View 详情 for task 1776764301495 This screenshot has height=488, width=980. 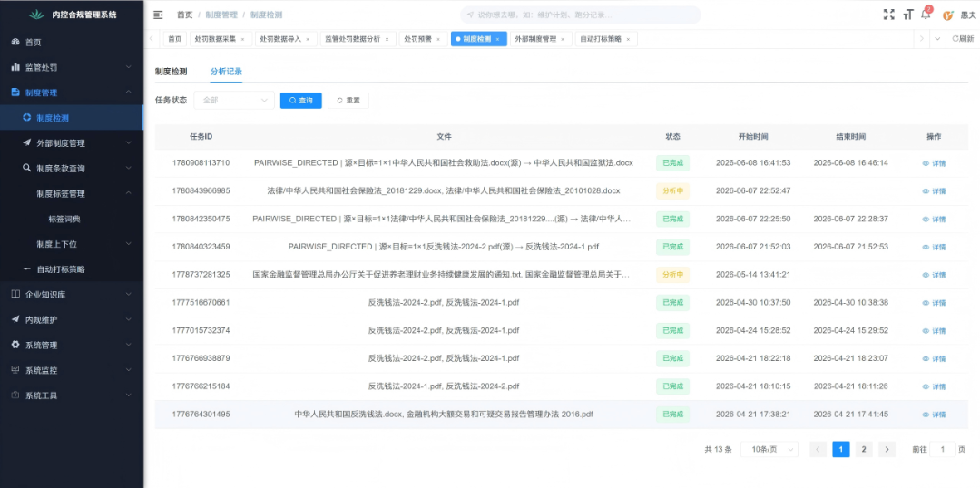pos(934,415)
